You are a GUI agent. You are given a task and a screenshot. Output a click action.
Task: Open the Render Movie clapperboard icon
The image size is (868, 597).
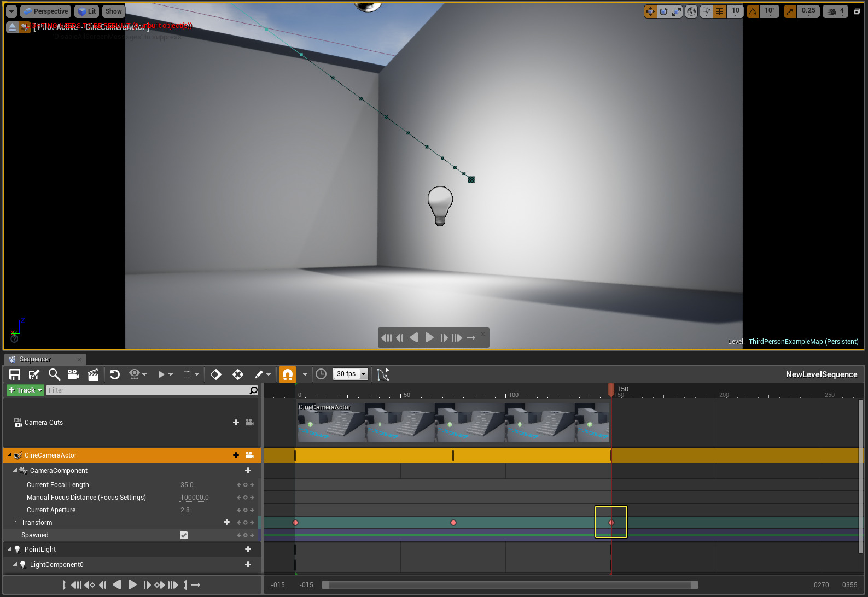94,374
